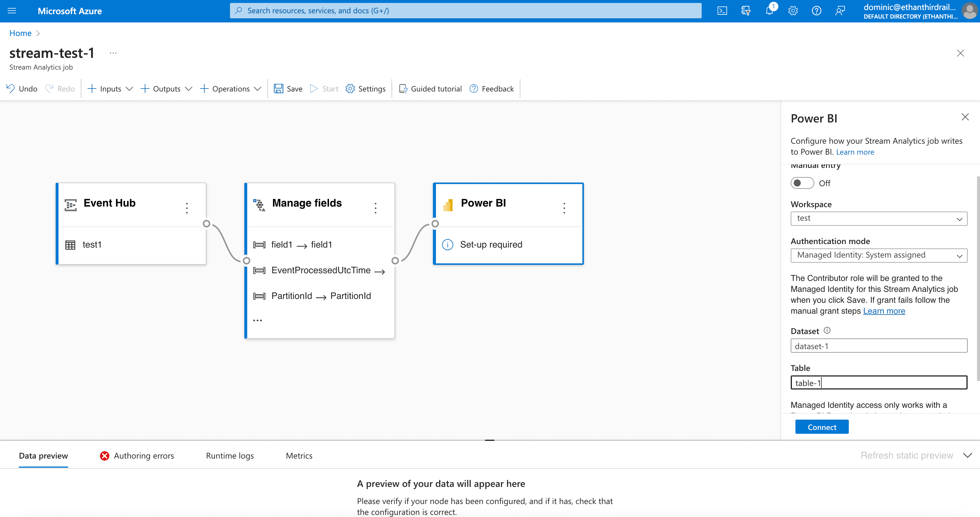The width and height of the screenshot is (980, 517).
Task: Focus the Dataset input field
Action: [879, 346]
